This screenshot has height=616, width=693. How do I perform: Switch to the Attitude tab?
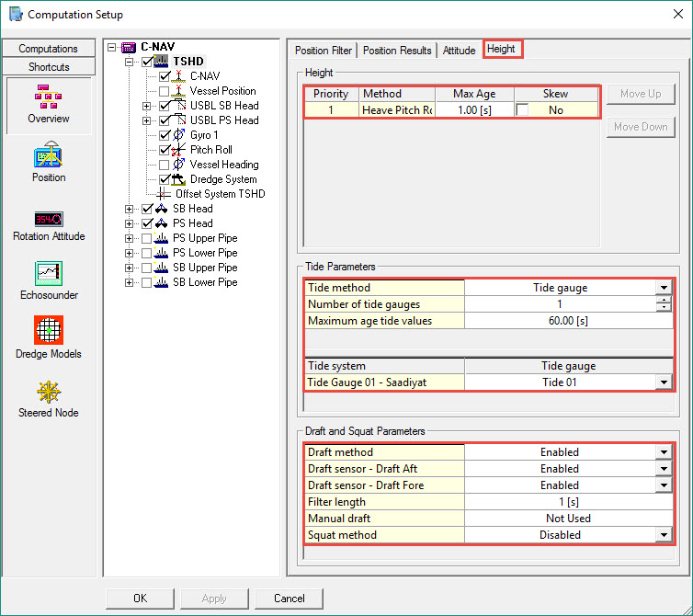coord(460,50)
